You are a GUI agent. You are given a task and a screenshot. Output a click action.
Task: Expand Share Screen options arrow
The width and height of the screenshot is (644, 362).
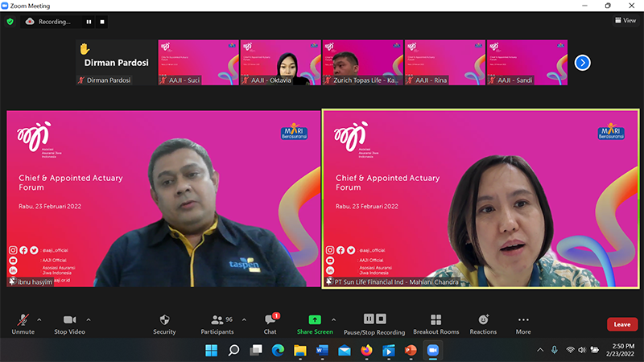[333, 319]
